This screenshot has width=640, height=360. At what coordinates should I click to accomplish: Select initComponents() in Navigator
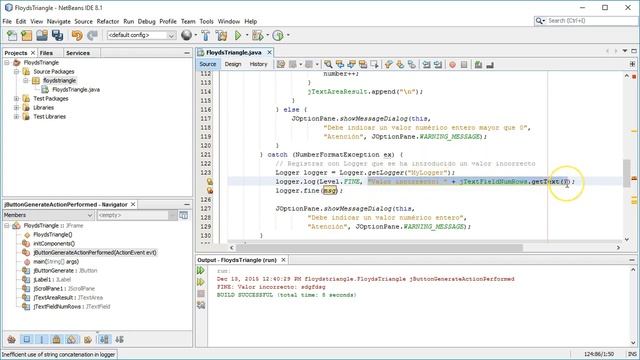coord(54,244)
